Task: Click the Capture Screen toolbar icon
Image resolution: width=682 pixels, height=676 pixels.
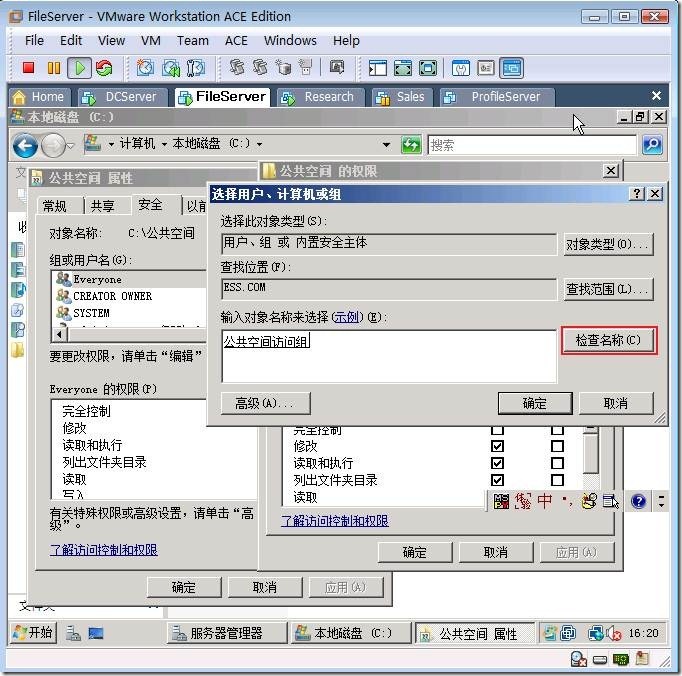Action: point(337,67)
